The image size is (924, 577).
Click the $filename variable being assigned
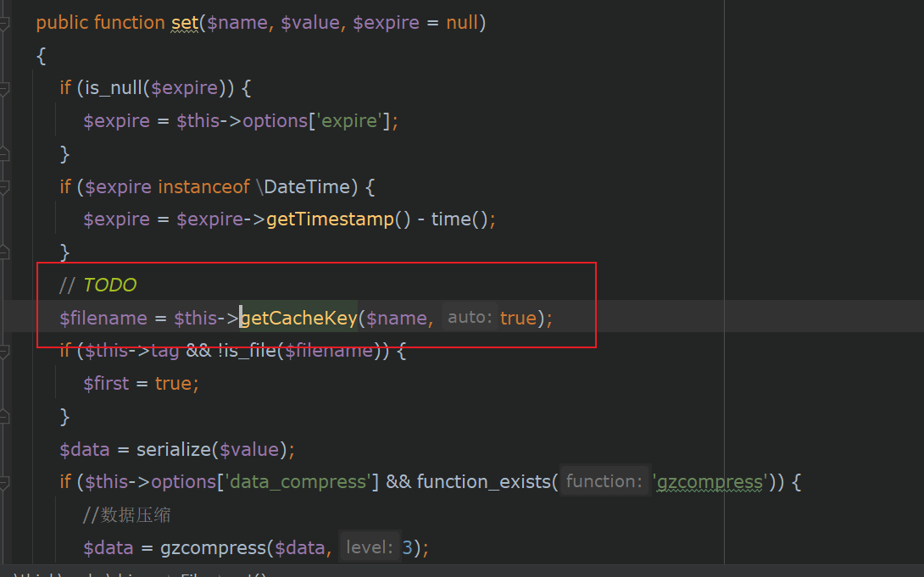(103, 318)
